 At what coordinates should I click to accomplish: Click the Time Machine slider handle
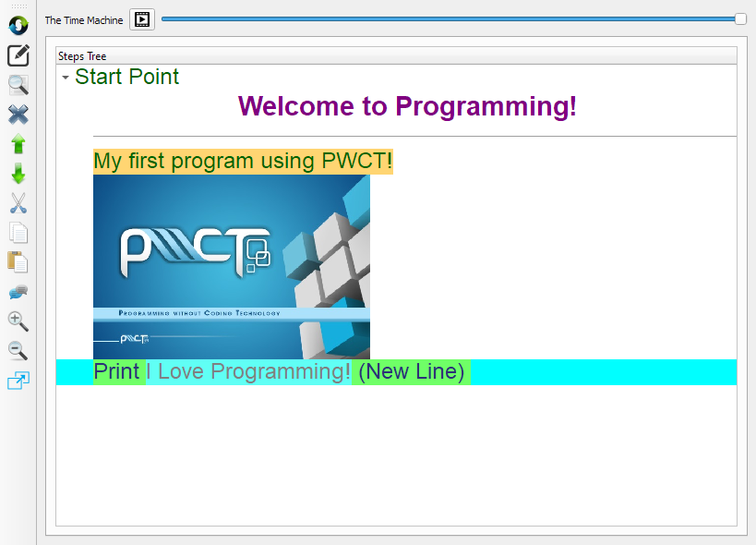(740, 19)
